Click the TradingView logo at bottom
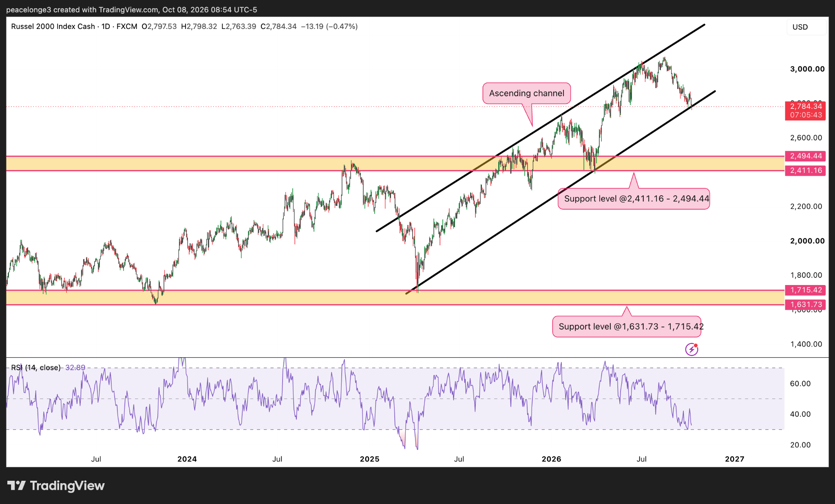The width and height of the screenshot is (835, 504). [x=56, y=486]
